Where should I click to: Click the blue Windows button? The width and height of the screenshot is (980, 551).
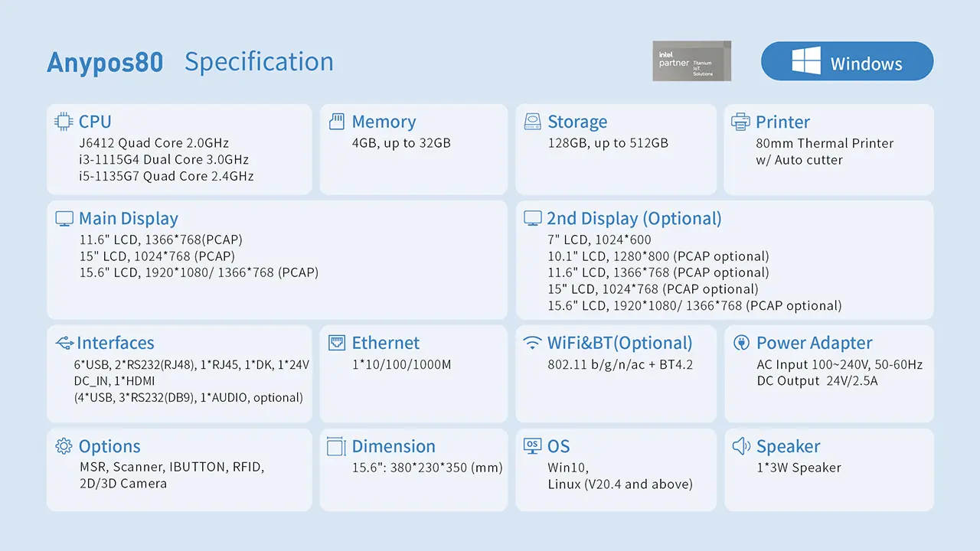click(x=847, y=61)
